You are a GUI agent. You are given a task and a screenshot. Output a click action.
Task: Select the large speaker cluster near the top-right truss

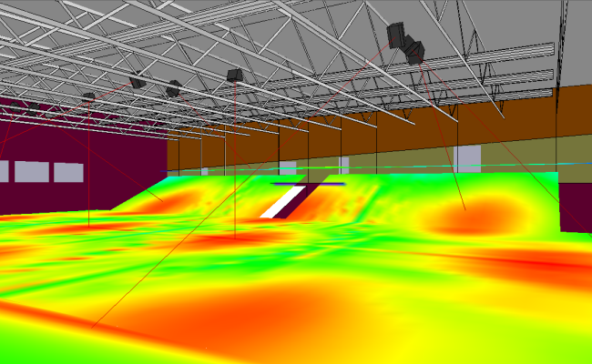404,42
